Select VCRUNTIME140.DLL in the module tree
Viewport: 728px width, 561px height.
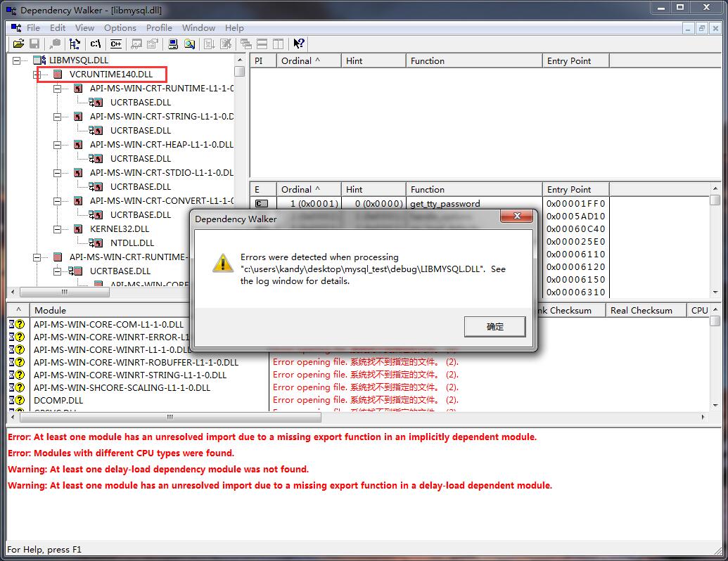[x=111, y=75]
